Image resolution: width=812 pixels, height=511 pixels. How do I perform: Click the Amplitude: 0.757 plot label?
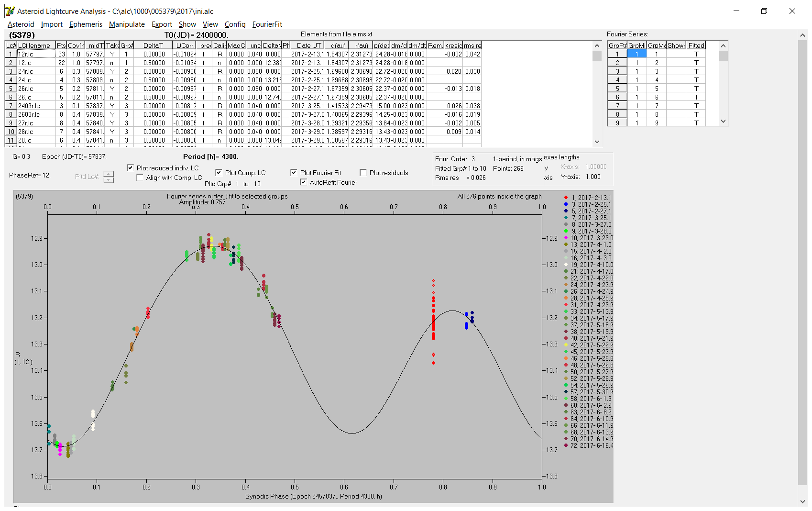tap(202, 202)
